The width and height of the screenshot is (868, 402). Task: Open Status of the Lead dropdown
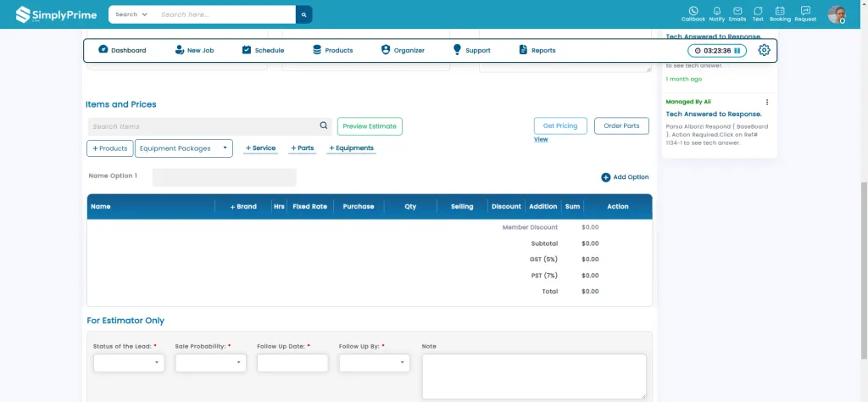point(129,363)
